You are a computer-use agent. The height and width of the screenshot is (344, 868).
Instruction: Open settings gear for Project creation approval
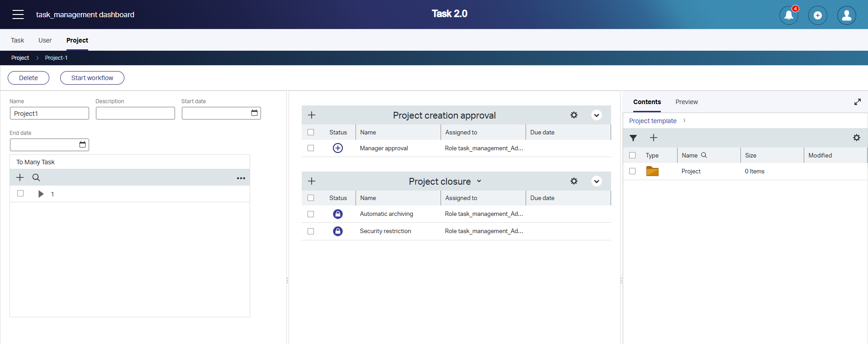[574, 115]
